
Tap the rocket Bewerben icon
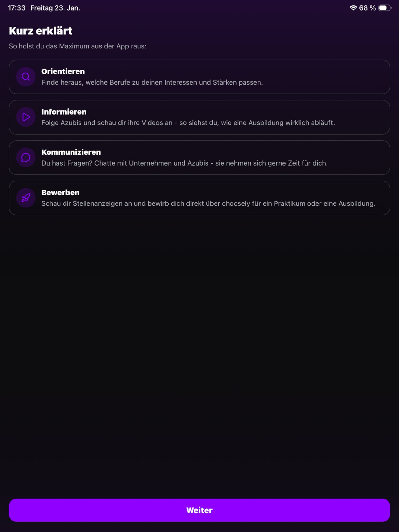click(x=26, y=198)
